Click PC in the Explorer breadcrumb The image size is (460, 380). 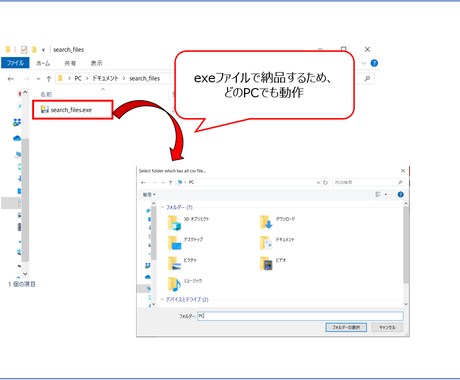[78, 78]
